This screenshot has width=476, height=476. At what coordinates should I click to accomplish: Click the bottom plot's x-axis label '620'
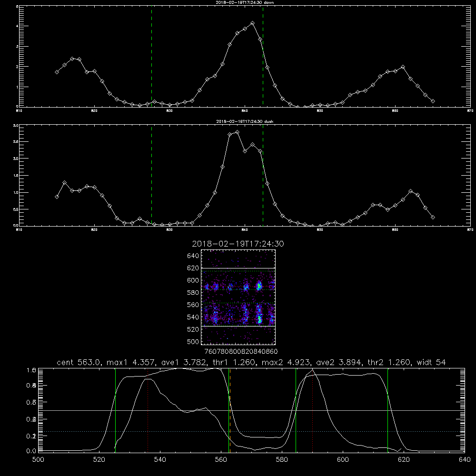tap(404, 460)
